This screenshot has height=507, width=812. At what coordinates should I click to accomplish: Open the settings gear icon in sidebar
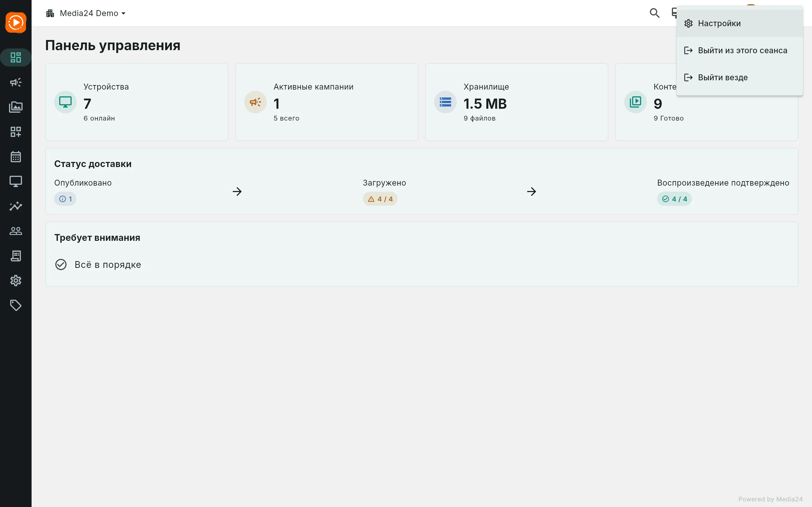pos(16,281)
